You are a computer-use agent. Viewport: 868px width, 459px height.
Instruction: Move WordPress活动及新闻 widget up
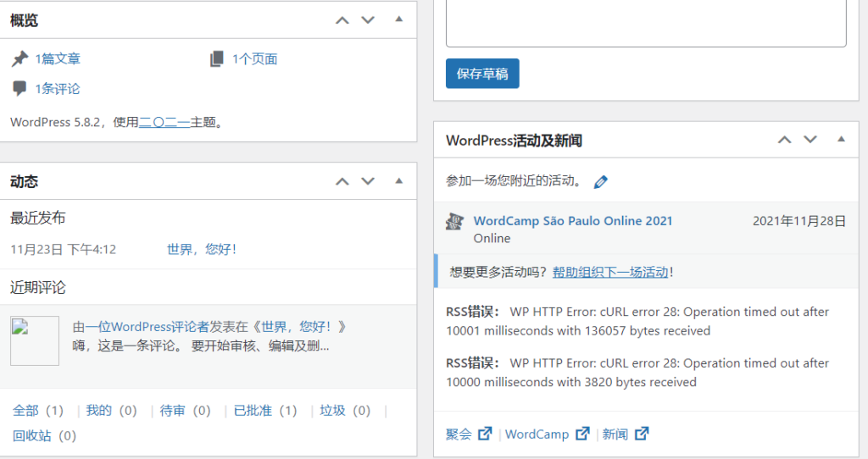click(x=784, y=140)
